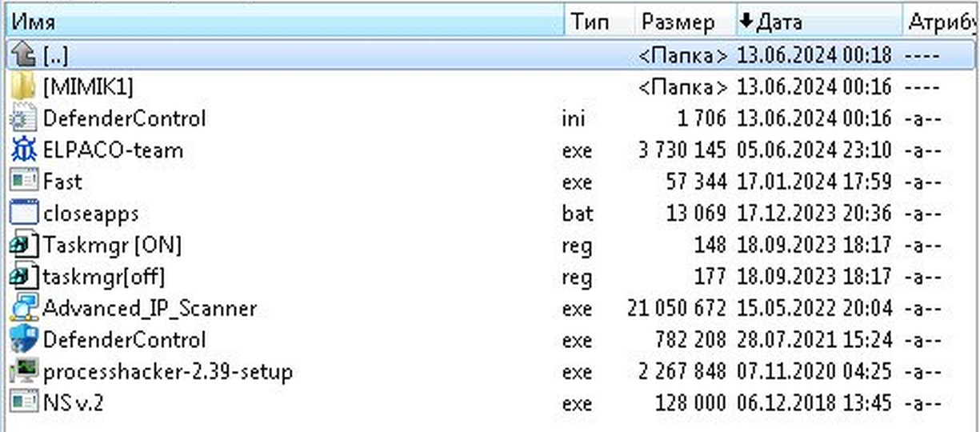The width and height of the screenshot is (980, 432).
Task: Click the size value 177
Action: click(710, 277)
